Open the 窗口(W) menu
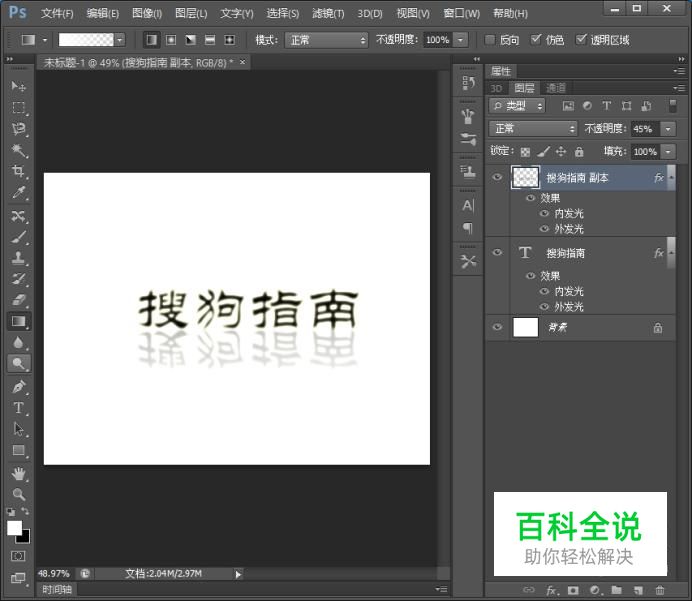Screen dimensions: 692x601 (461, 14)
